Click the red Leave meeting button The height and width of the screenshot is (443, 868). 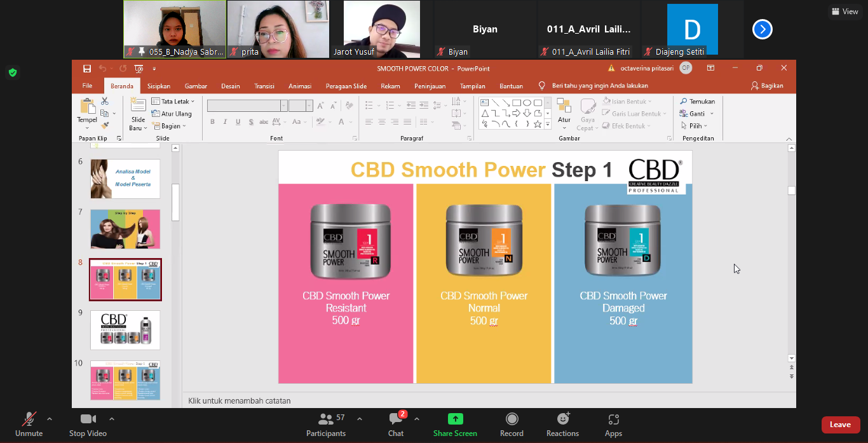pyautogui.click(x=840, y=425)
